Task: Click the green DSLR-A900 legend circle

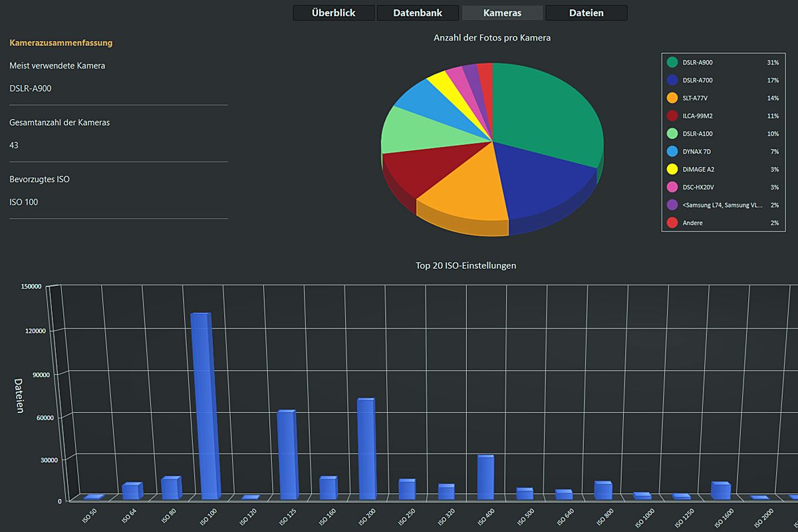Action: coord(672,63)
